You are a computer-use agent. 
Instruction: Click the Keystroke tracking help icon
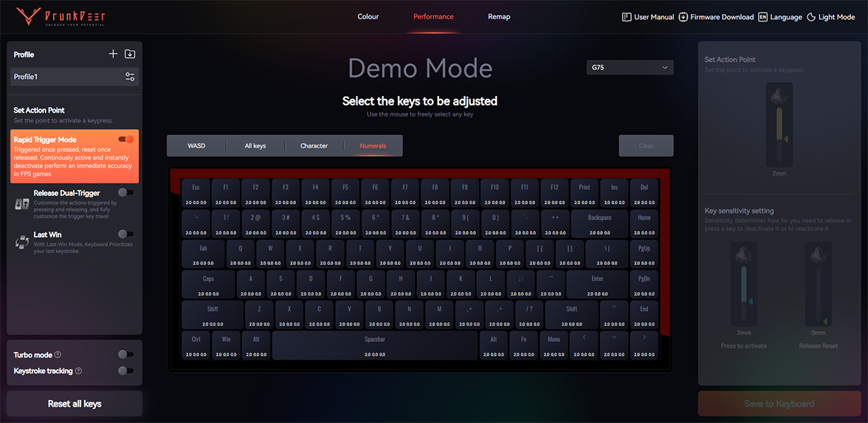coord(78,371)
